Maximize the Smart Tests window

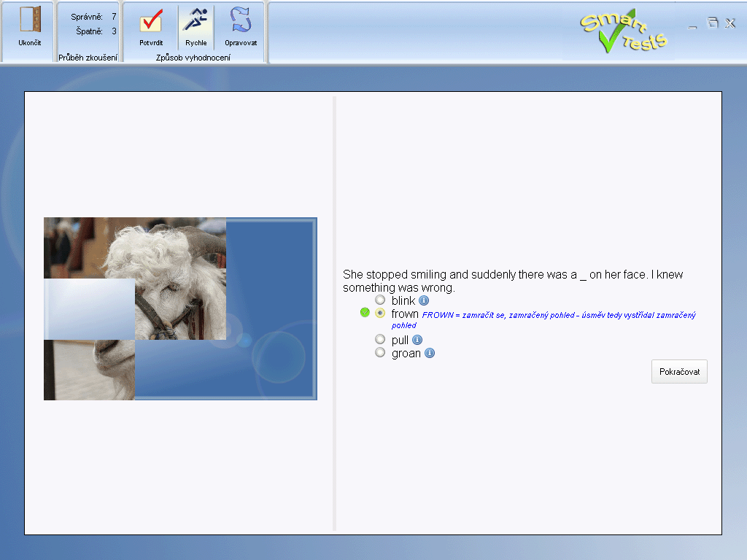pos(713,23)
